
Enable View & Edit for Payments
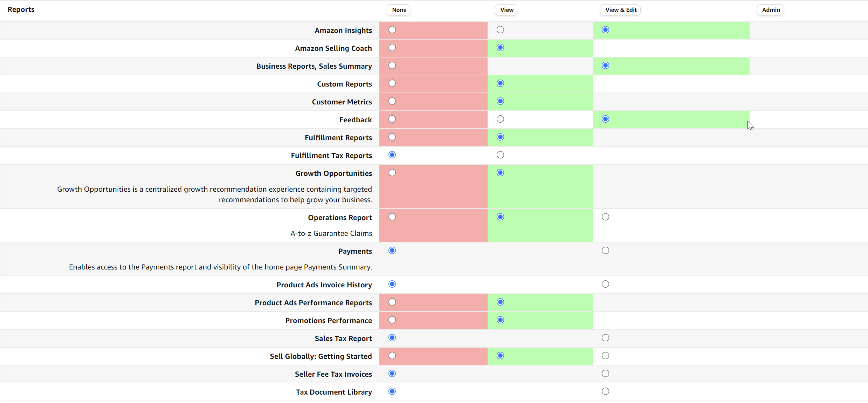tap(605, 251)
